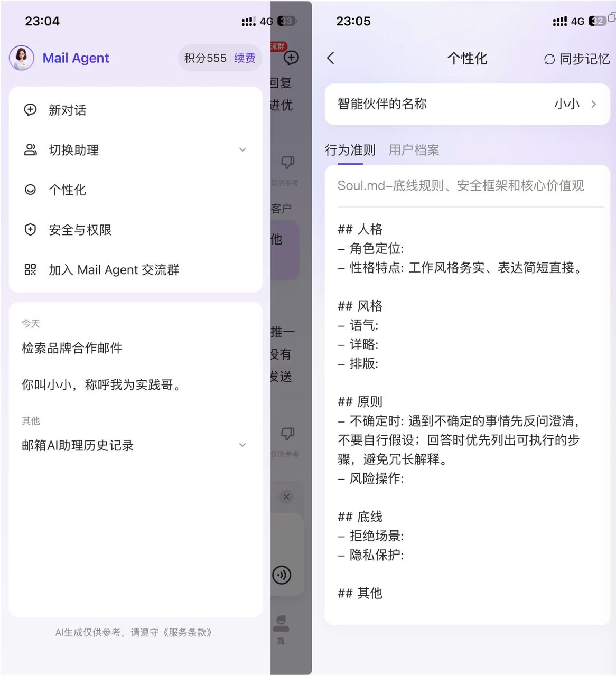Tap the voice input circle icon
Image resolution: width=616 pixels, height=676 pixels.
[282, 575]
